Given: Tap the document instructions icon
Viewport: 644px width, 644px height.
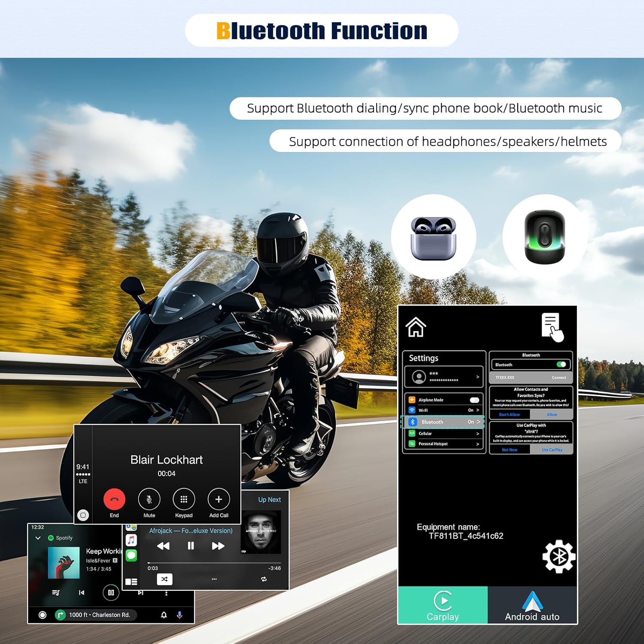Looking at the screenshot, I should click(x=553, y=327).
